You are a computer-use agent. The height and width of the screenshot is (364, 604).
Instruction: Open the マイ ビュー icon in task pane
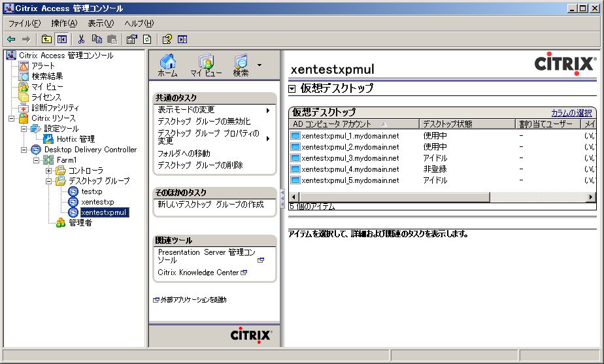tap(206, 65)
